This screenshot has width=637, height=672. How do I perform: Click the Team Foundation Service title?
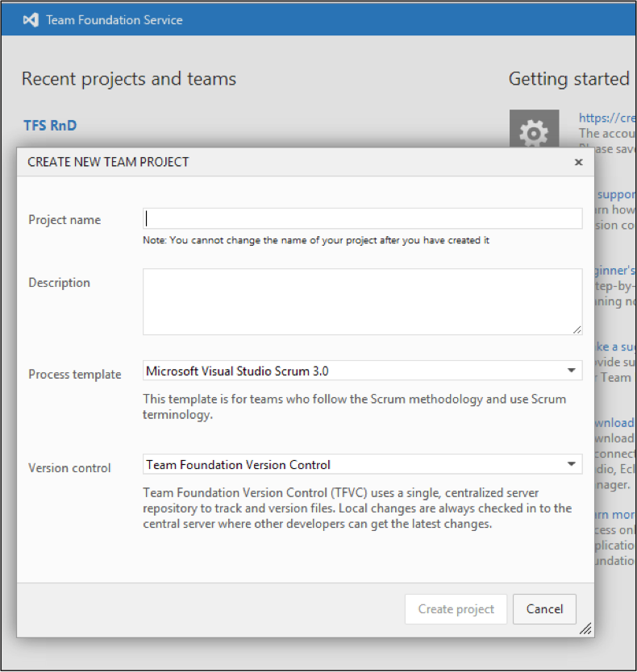114,20
